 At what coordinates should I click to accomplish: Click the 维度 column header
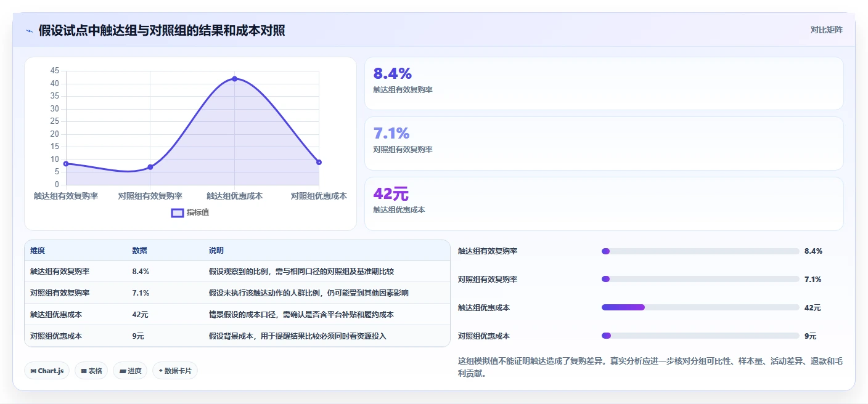[x=38, y=251]
